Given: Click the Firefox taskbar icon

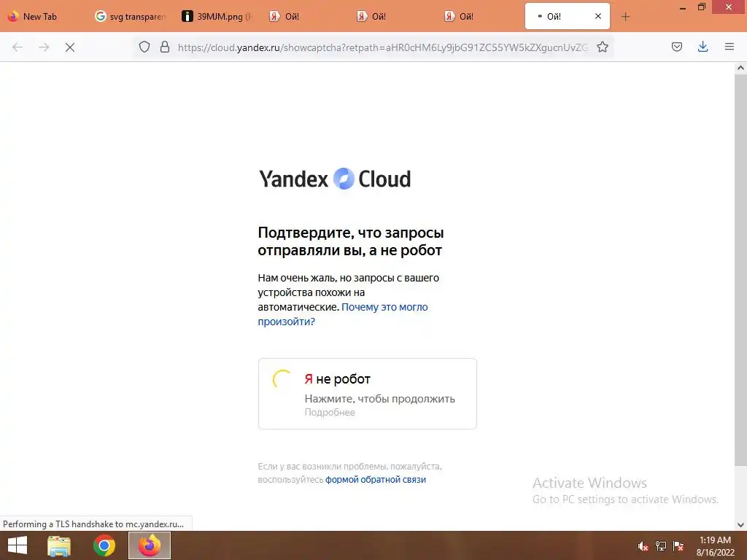Looking at the screenshot, I should click(150, 545).
